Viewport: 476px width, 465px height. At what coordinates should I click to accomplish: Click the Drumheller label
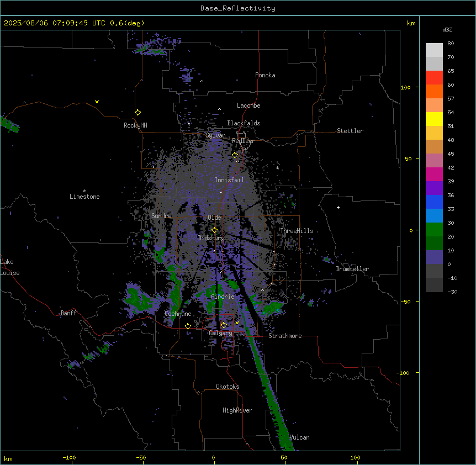pos(352,269)
